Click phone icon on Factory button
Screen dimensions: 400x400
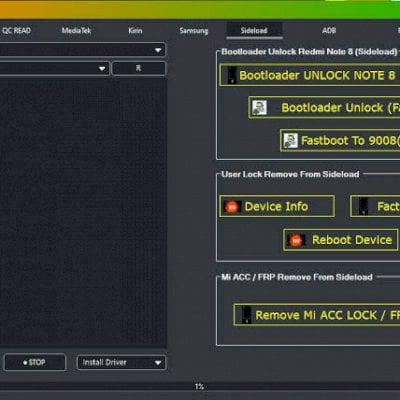tap(363, 206)
